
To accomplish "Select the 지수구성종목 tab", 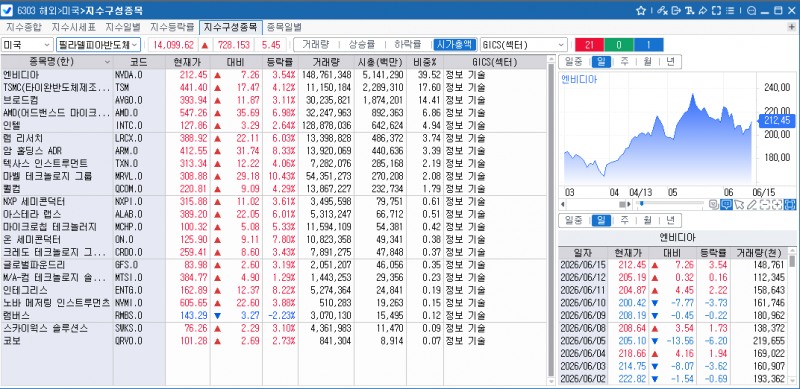I will point(231,27).
